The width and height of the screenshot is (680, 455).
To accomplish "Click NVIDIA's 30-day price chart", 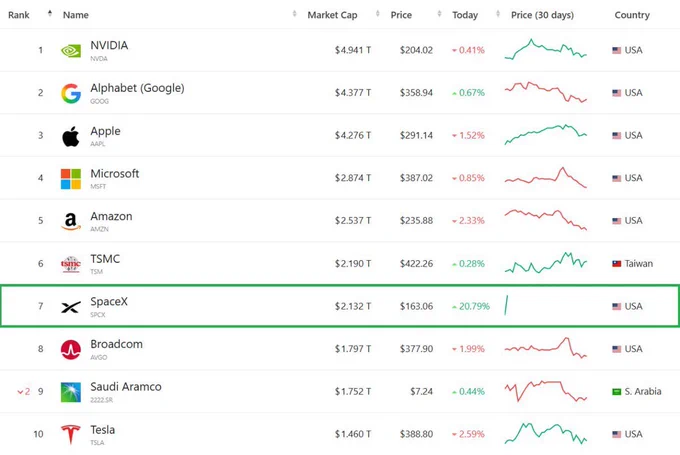I will click(x=546, y=49).
